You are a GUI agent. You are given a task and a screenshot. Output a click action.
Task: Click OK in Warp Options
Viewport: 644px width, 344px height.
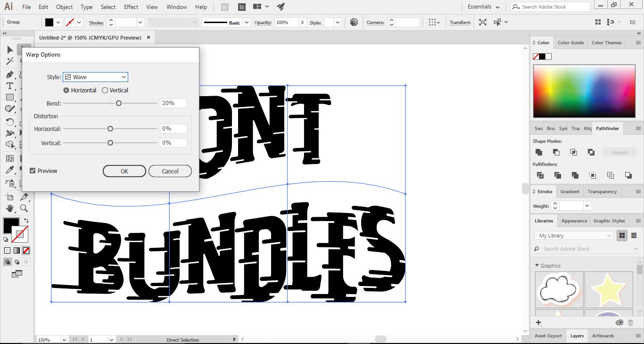pos(124,171)
